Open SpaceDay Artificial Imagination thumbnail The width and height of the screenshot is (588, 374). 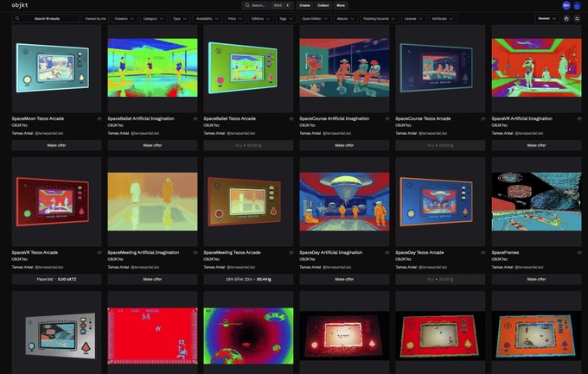(x=344, y=201)
